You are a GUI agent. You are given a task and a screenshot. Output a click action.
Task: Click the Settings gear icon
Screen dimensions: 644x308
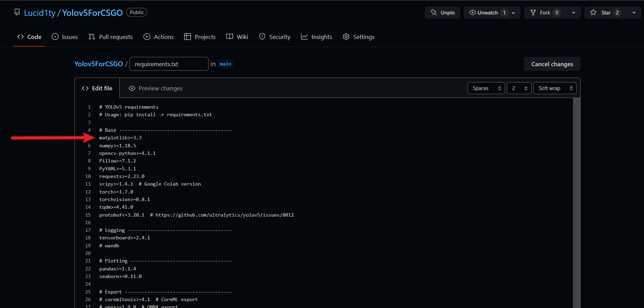tap(346, 37)
